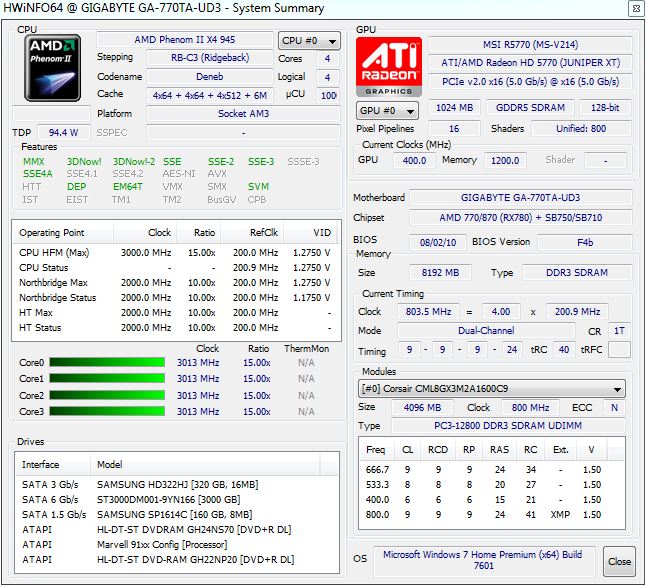This screenshot has width=646, height=586.
Task: Click the Unified: 800 shaders field
Action: pos(581,129)
